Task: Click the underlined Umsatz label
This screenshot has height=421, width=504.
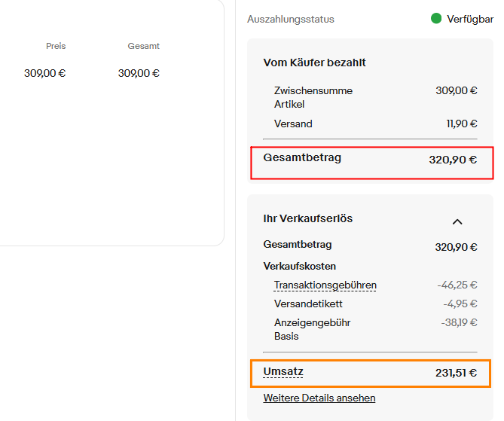Action: click(x=283, y=372)
